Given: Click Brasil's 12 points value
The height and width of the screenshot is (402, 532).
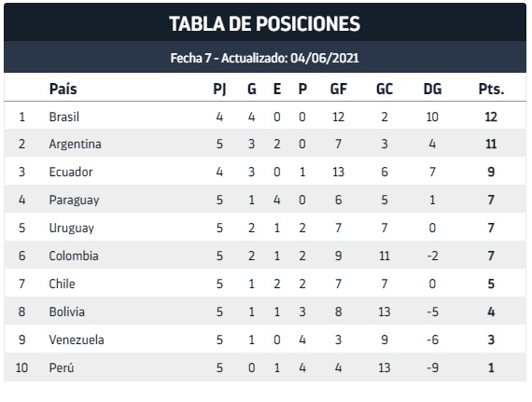Looking at the screenshot, I should (x=491, y=117).
